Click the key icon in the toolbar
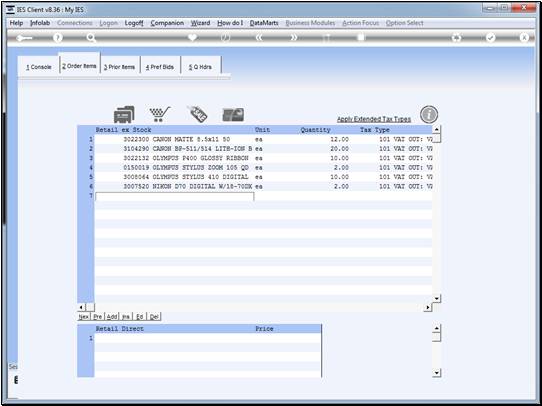 tap(24, 38)
